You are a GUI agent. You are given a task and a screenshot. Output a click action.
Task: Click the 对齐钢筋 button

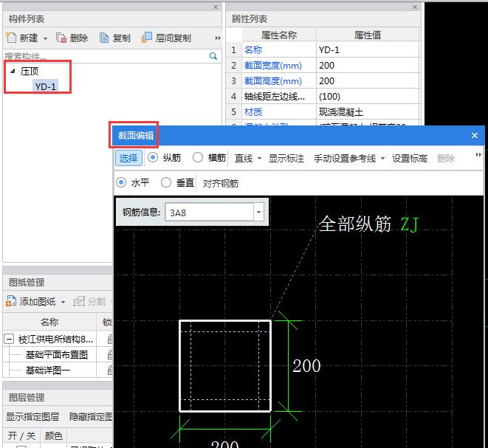(220, 184)
